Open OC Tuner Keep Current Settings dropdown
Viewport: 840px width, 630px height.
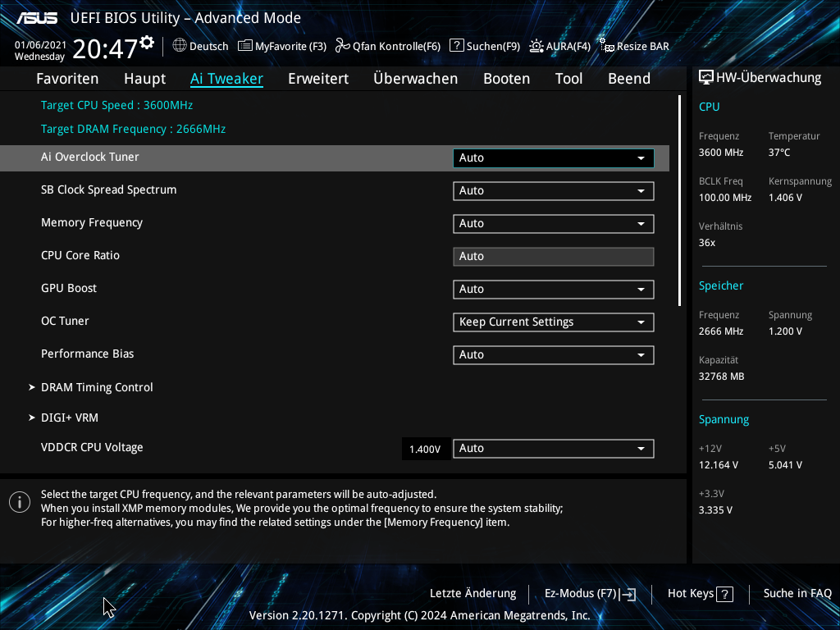coord(554,322)
